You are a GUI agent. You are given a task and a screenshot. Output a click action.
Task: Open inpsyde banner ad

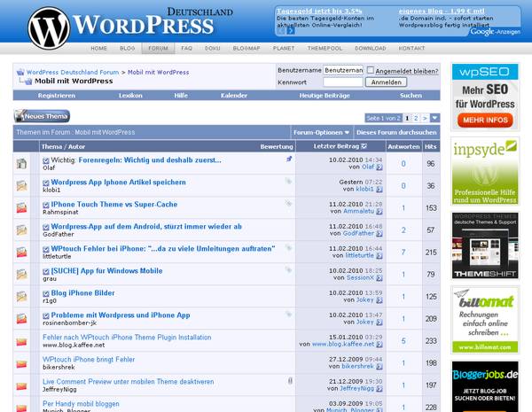(485, 172)
